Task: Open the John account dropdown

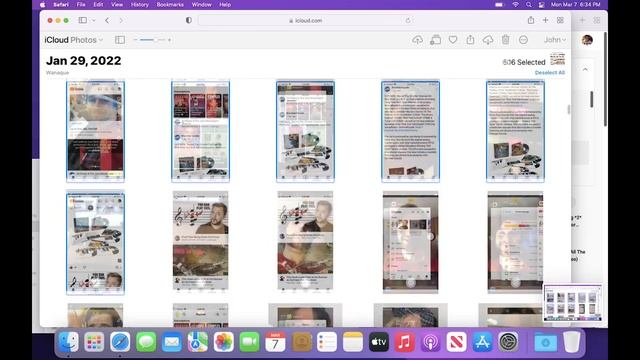Action: (x=555, y=40)
